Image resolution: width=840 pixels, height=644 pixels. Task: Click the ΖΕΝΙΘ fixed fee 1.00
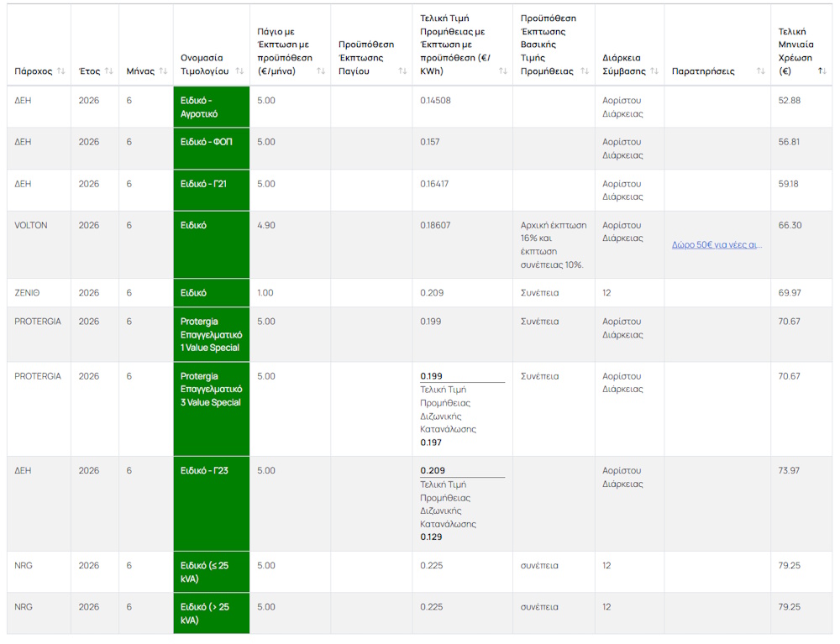click(x=265, y=293)
